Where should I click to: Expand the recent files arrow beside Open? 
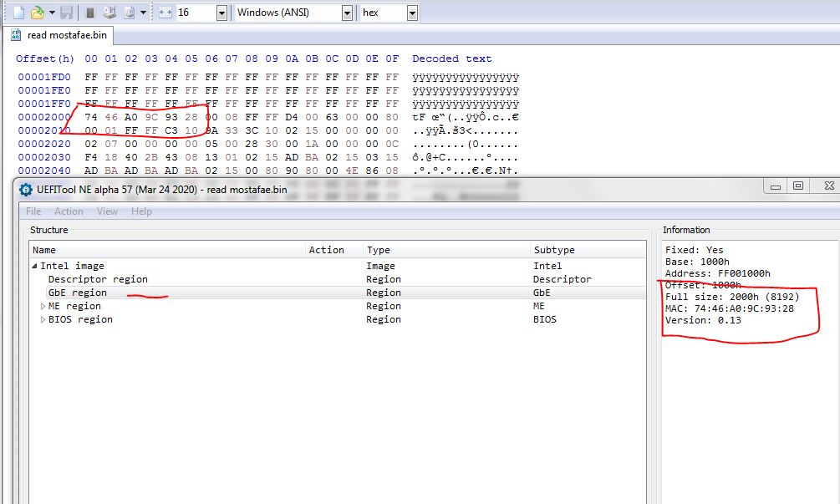click(52, 13)
